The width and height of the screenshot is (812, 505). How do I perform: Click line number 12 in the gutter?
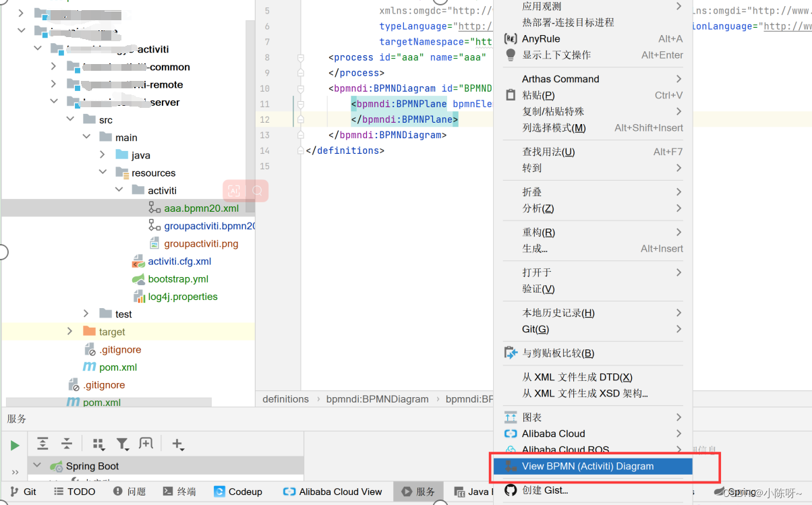click(265, 119)
